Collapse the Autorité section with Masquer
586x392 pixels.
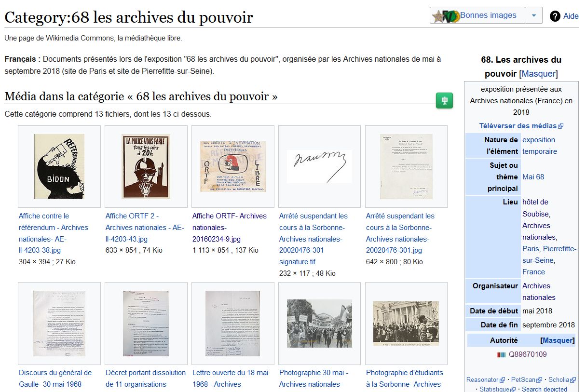558,340
